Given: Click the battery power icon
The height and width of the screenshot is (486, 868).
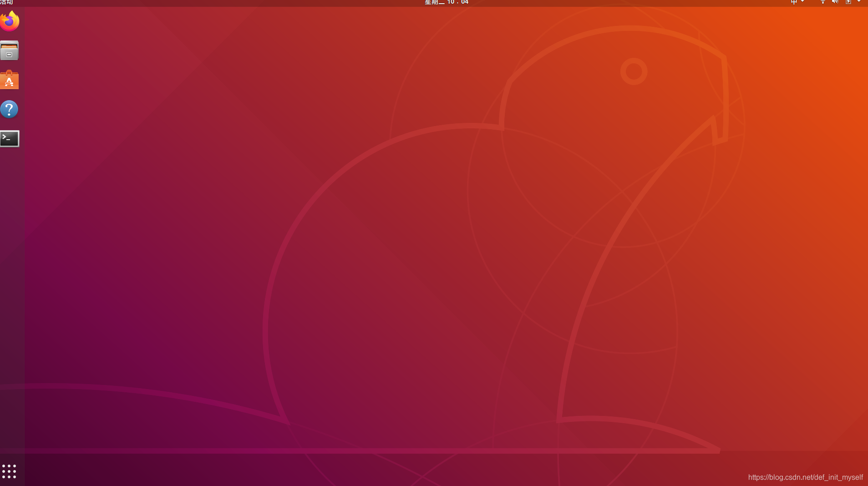Looking at the screenshot, I should click(848, 2).
